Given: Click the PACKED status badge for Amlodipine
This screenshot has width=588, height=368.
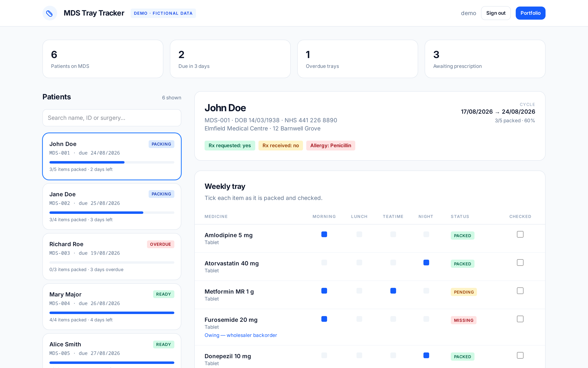Looking at the screenshot, I should click(x=462, y=236).
